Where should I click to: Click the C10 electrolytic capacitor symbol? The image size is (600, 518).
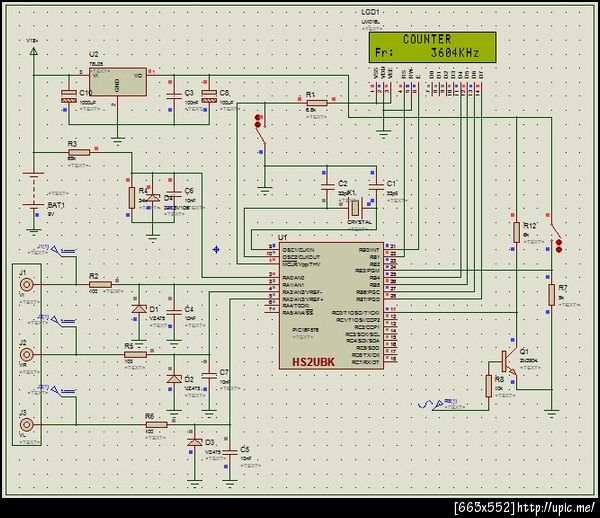pos(69,96)
